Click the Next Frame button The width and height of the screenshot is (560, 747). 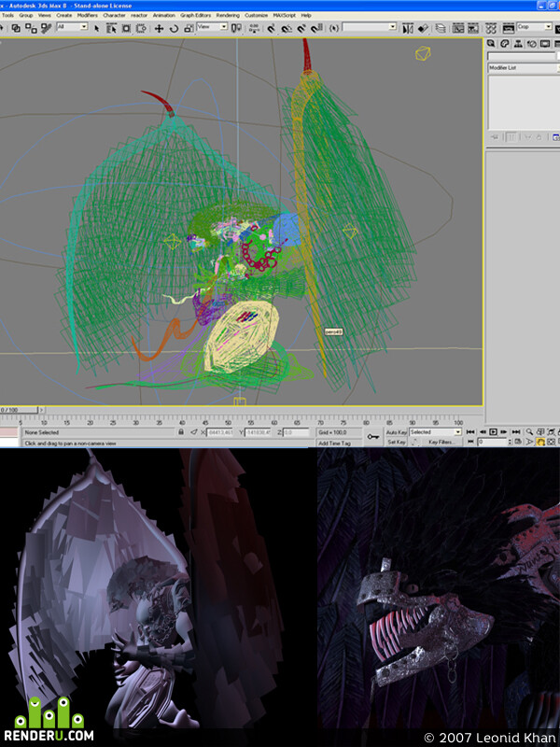pyautogui.click(x=504, y=431)
